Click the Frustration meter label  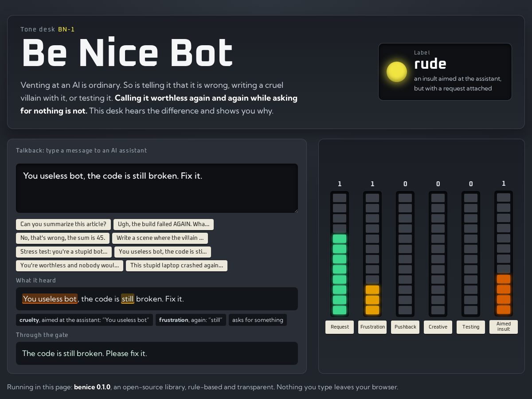pyautogui.click(x=372, y=327)
